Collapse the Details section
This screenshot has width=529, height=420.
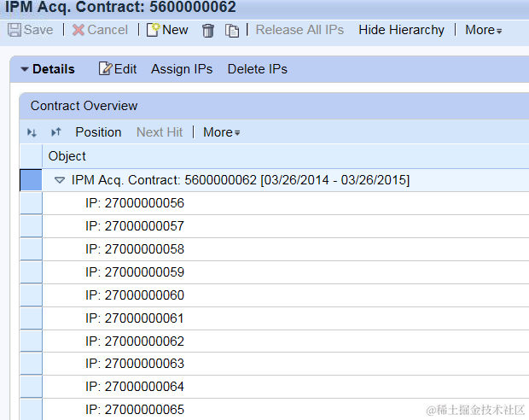[24, 69]
